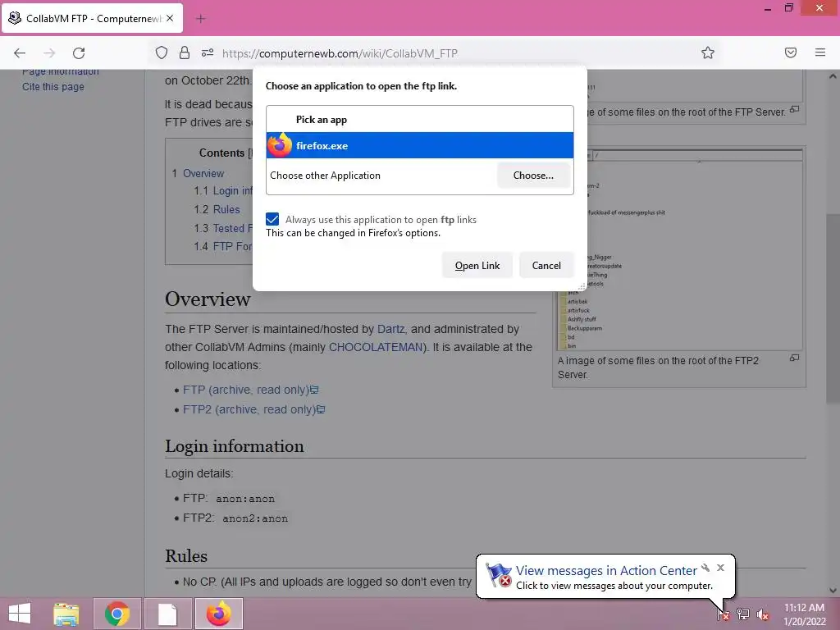Click the Choose... button for other application
The image size is (840, 630).
[x=533, y=176]
